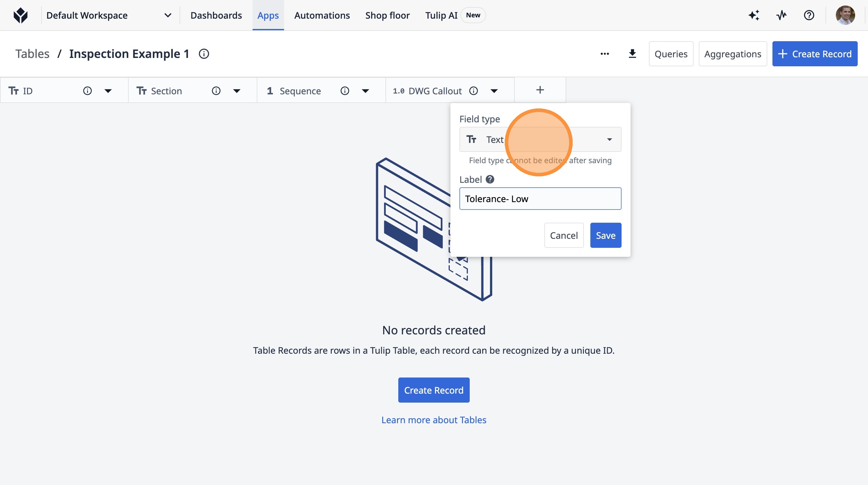Screen dimensions: 868x485
Task: Click the download table data icon
Action: (x=632, y=54)
